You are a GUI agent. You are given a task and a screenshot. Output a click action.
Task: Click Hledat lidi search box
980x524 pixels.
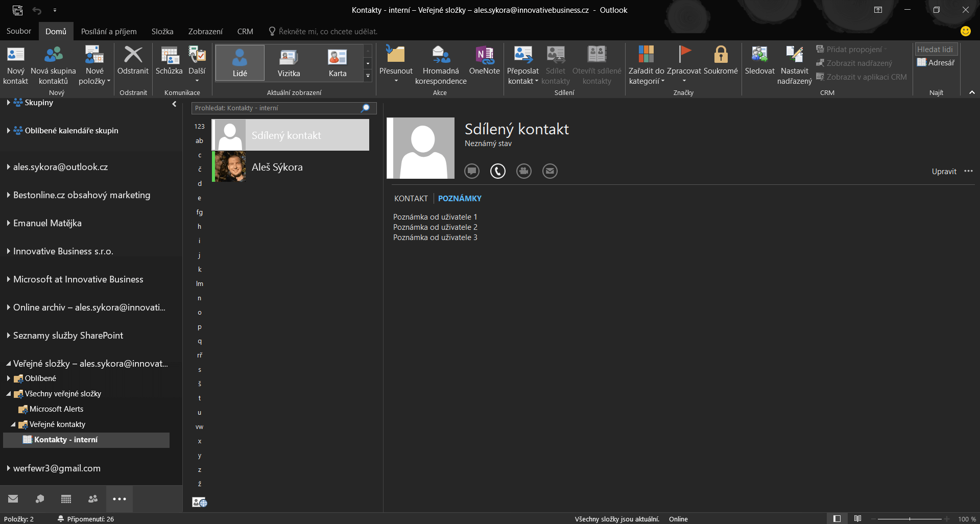(936, 50)
